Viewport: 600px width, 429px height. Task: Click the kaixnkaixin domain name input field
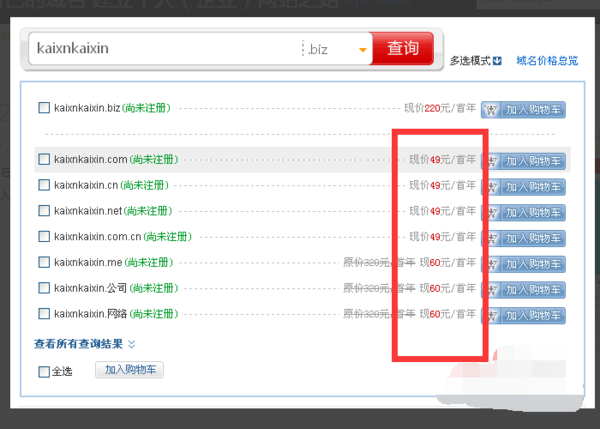click(x=165, y=49)
